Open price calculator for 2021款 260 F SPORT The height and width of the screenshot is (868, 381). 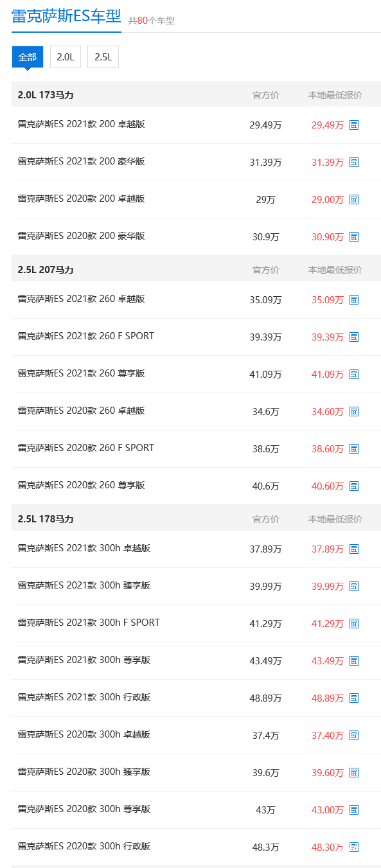coord(354,337)
